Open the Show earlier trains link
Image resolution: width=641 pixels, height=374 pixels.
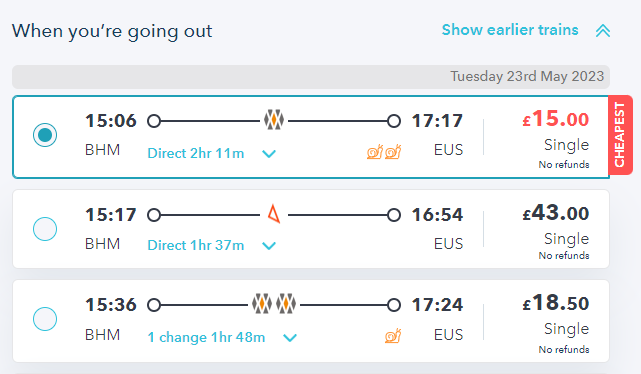(x=510, y=30)
